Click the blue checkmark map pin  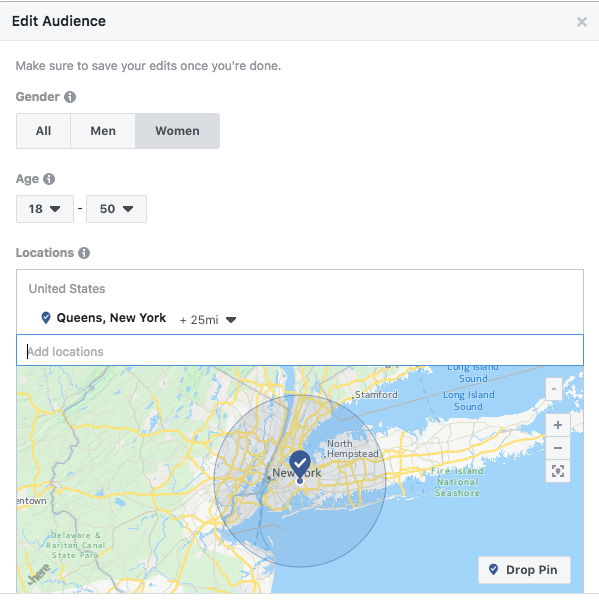pos(300,465)
